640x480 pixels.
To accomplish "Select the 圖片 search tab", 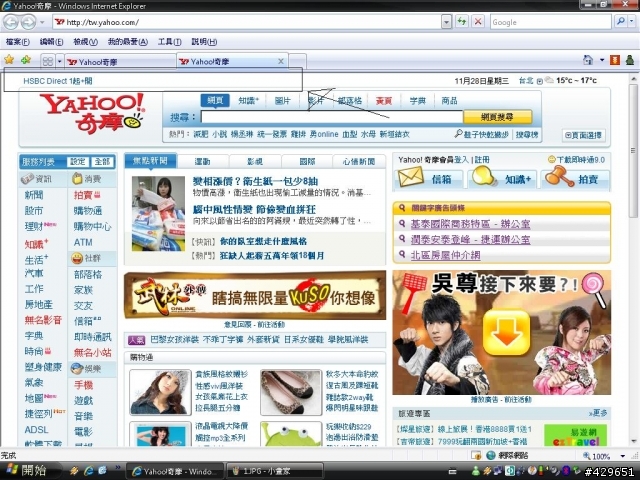I will point(282,100).
